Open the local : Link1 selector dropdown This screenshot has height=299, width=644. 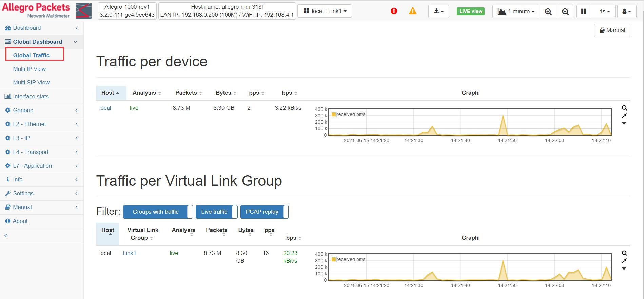coord(325,11)
